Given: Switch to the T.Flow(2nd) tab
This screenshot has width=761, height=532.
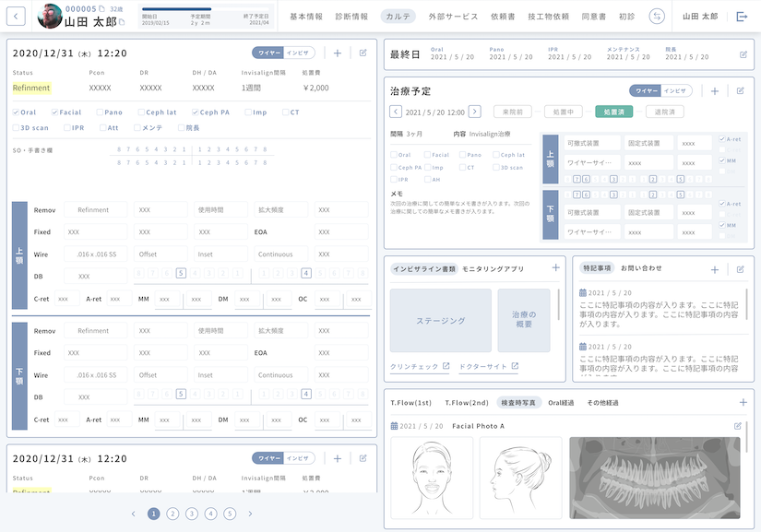Looking at the screenshot, I should [x=466, y=403].
